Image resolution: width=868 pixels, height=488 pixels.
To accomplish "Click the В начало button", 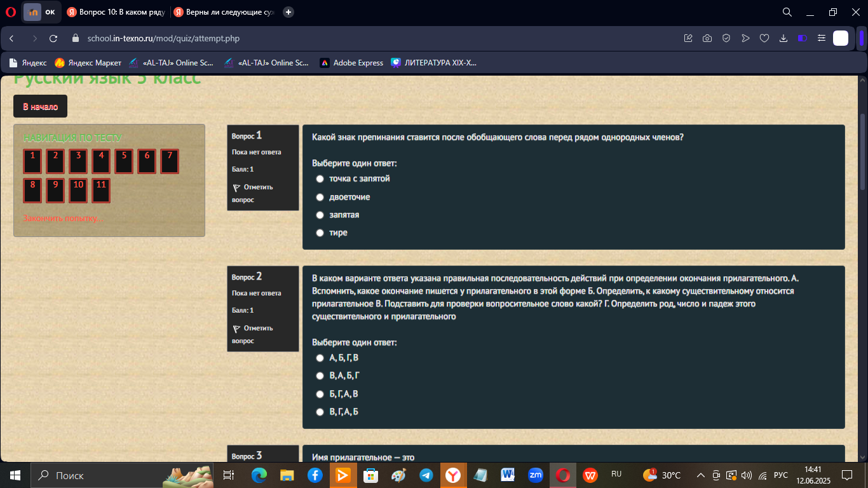I will coord(40,107).
